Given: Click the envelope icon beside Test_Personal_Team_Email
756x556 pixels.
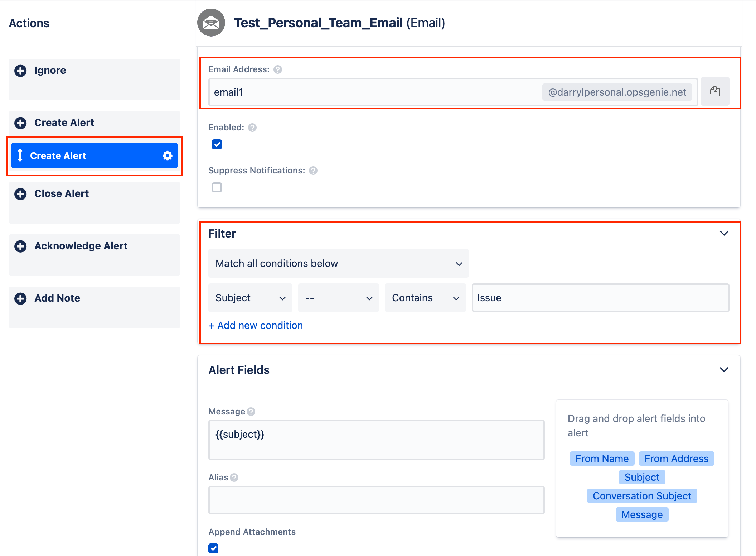Looking at the screenshot, I should [211, 23].
